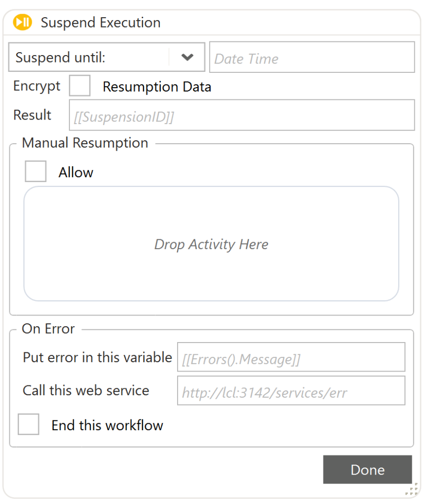Click the Manual Resumption group header
The width and height of the screenshot is (427, 504).
click(85, 143)
